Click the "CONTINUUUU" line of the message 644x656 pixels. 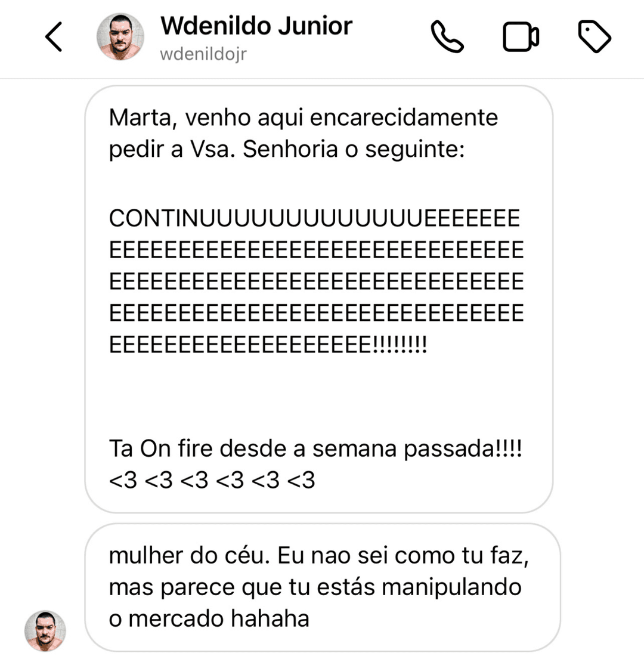pos(314,219)
